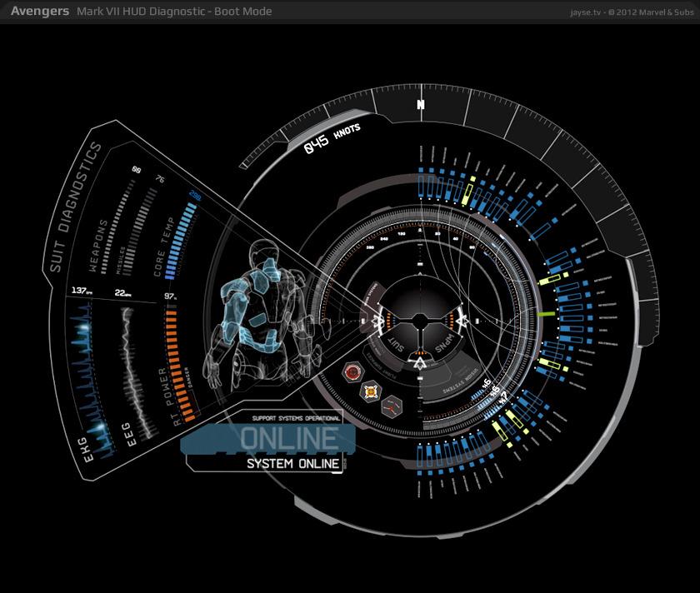The image size is (700, 593).
Task: Select the rotor blade hexagon icon
Action: coord(392,409)
